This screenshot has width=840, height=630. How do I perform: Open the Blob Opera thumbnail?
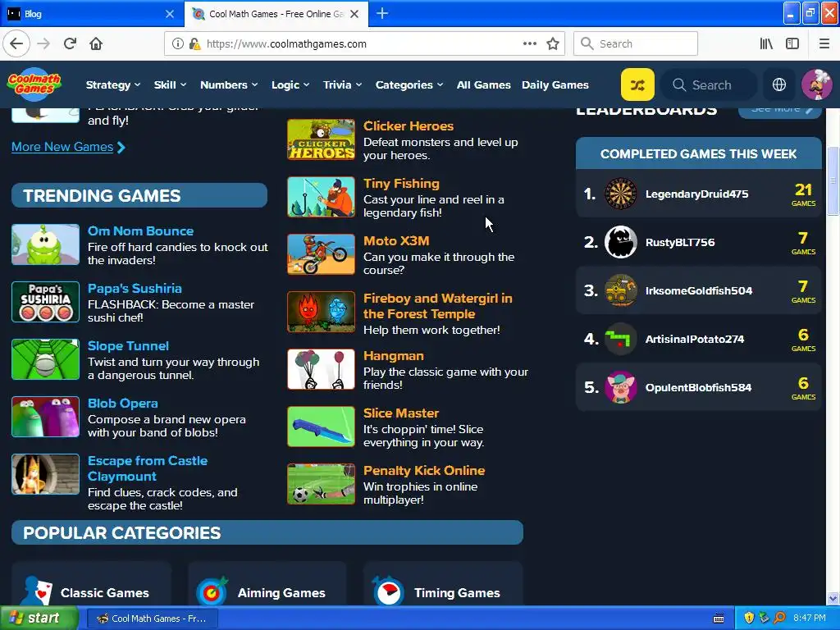coord(46,416)
